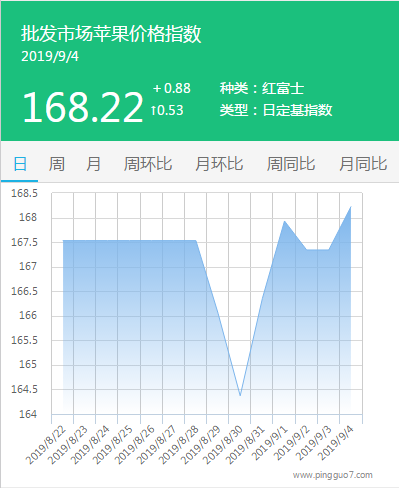Click the 2019/8/31 x-axis label
The height and width of the screenshot is (488, 399).
point(245,445)
